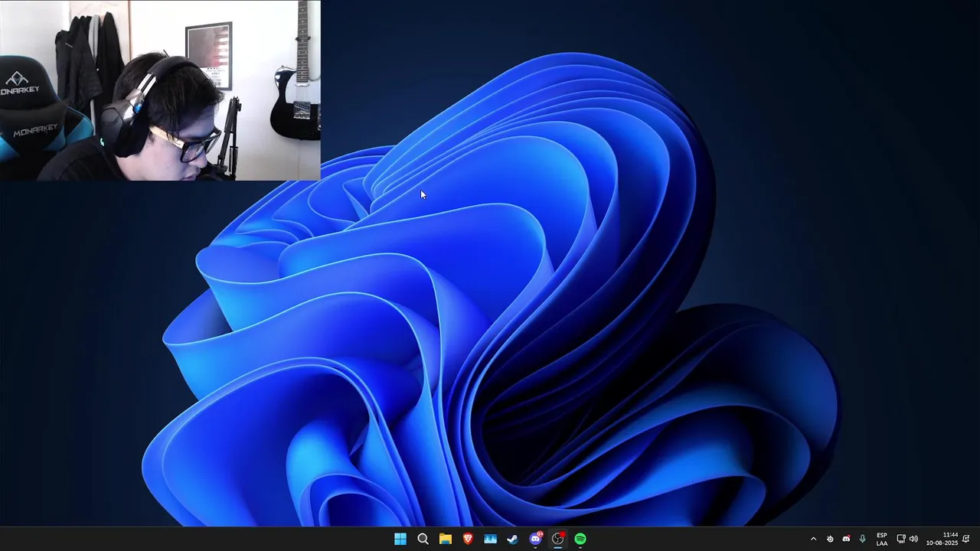The height and width of the screenshot is (551, 980).
Task: Open the Windows Start menu
Action: (x=400, y=539)
